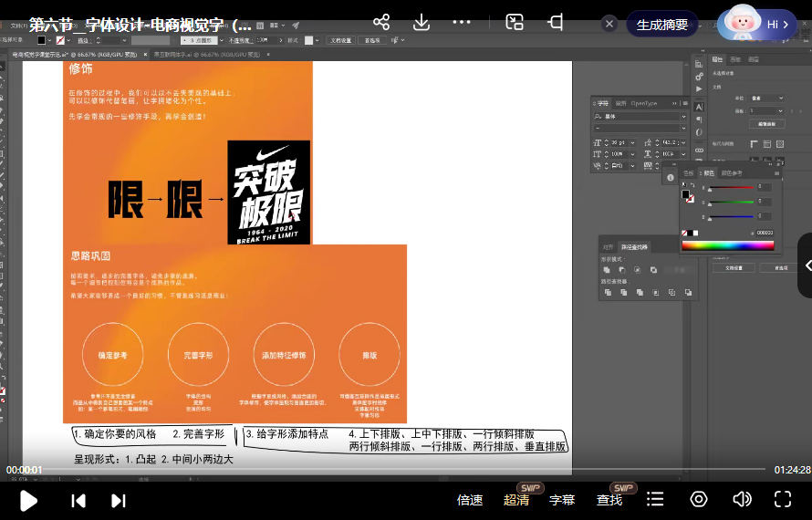Close the 生成摘要 prompt with the X
812x520 pixels.
[609, 24]
